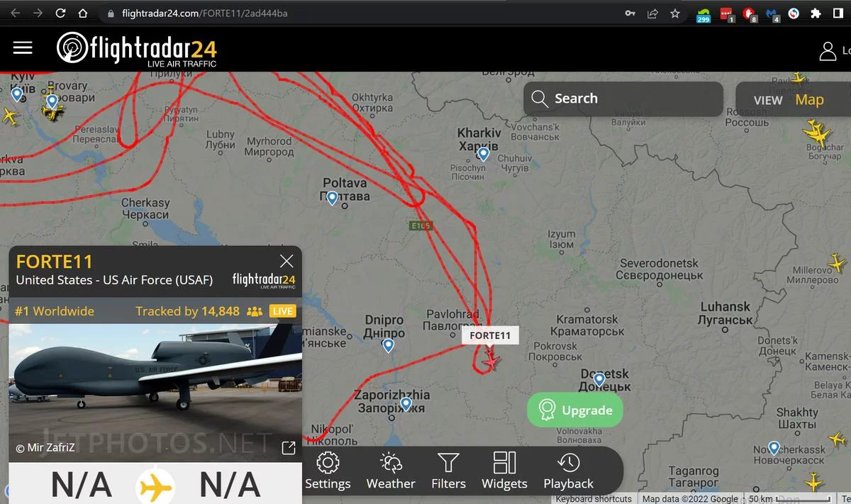Open browser extensions puzzle icon
The width and height of the screenshot is (851, 504).
816,13
